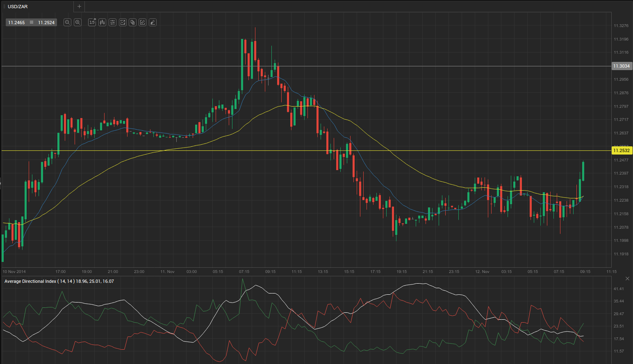Select the eraser tool
This screenshot has width=633, height=364.
(153, 23)
